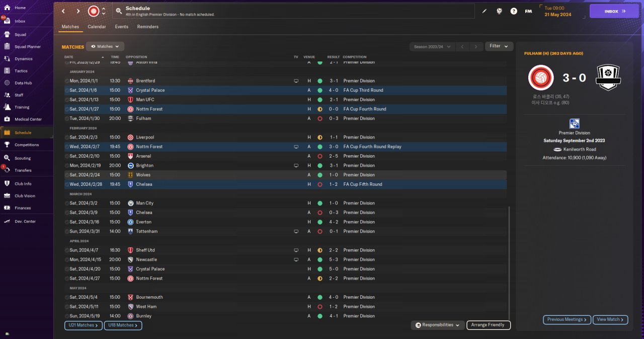
Task: Open the Filter dropdown
Action: 499,46
